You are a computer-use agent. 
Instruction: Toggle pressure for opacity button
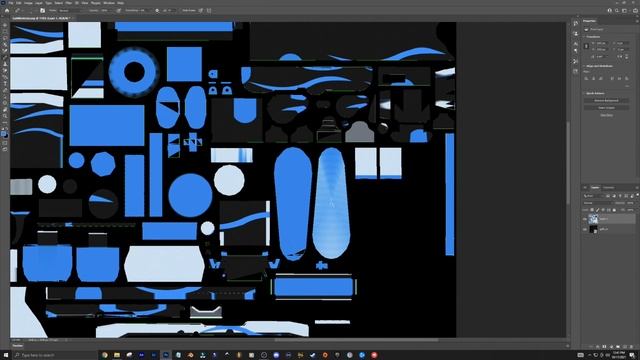click(119, 11)
